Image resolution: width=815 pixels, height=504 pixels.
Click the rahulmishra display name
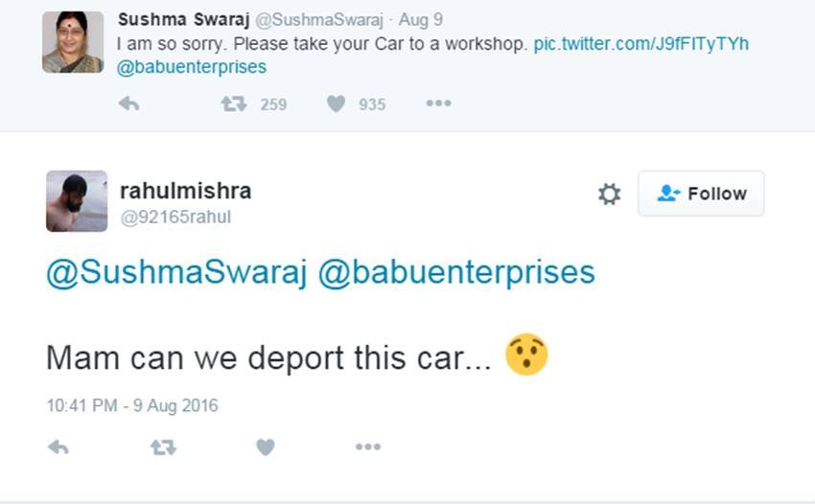186,191
